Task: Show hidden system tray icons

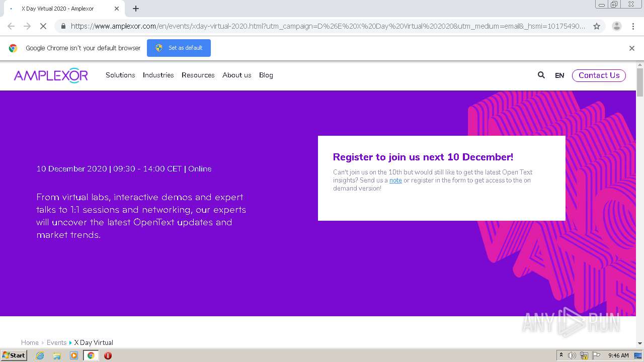Action: tap(561, 355)
